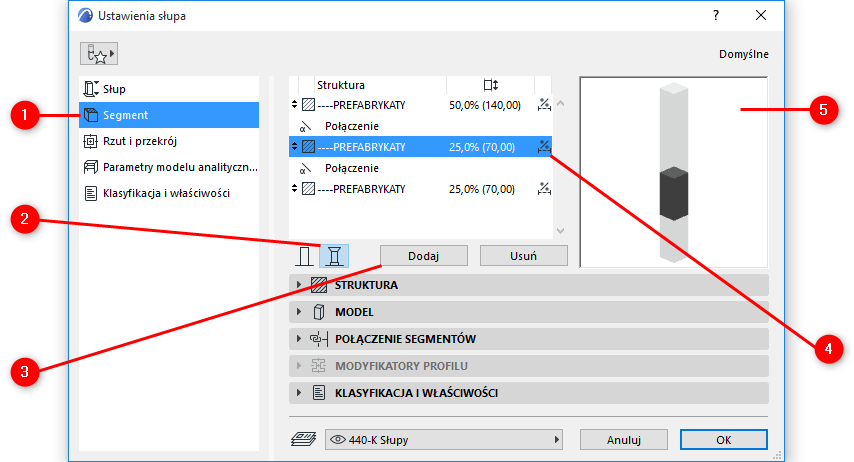The width and height of the screenshot is (854, 462).
Task: Toggle proportional height icon on last row
Action: [x=544, y=189]
